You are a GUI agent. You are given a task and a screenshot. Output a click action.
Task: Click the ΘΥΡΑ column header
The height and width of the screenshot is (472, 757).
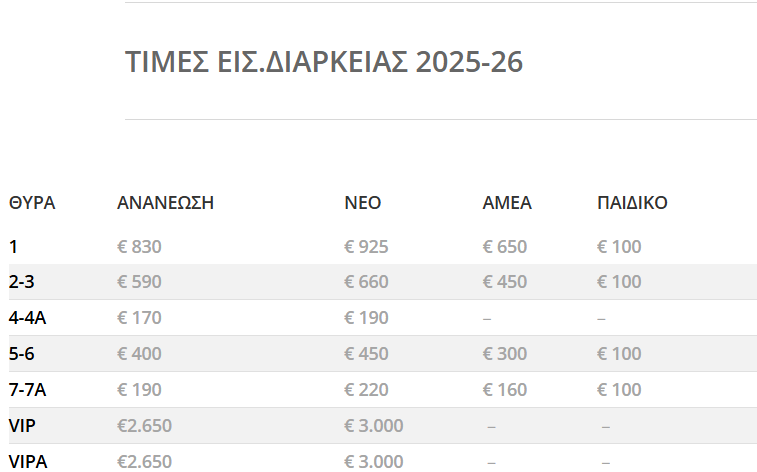pos(32,203)
